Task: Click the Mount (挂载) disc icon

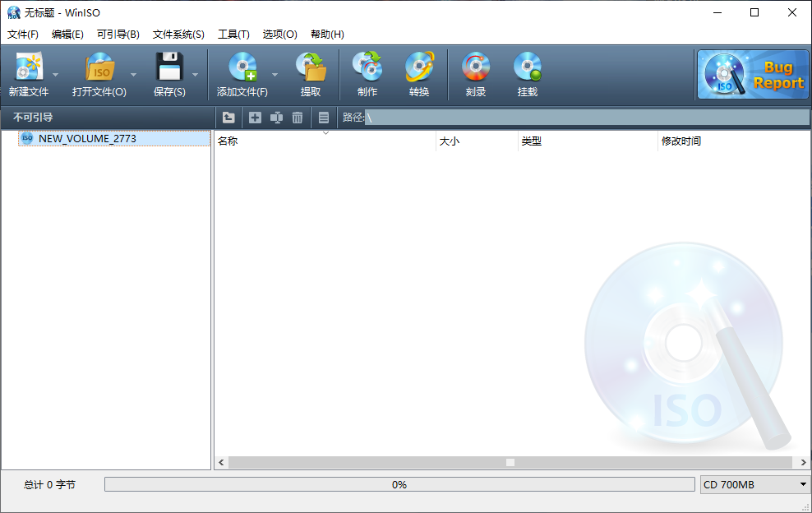Action: [527, 67]
